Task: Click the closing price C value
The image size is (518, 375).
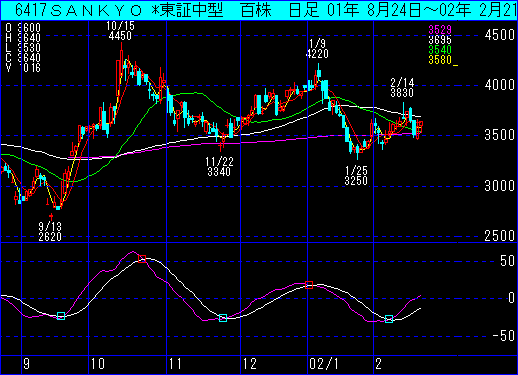Action: pos(29,58)
